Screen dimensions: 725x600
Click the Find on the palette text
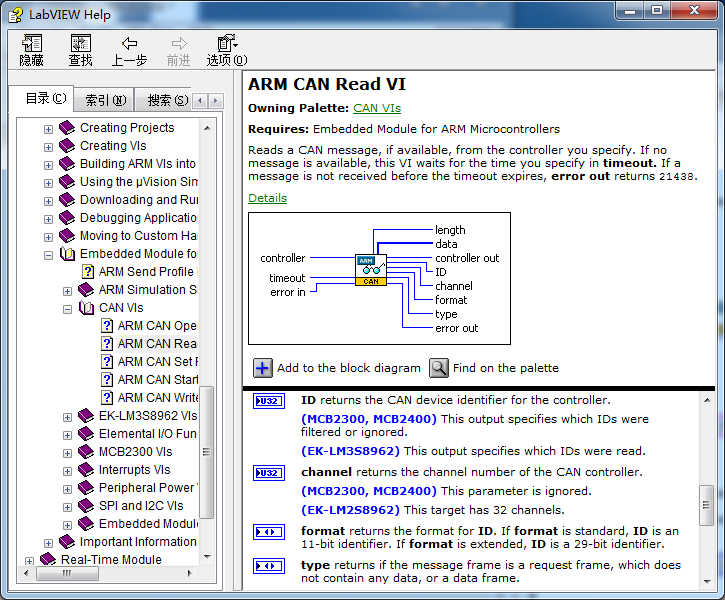[x=506, y=368]
